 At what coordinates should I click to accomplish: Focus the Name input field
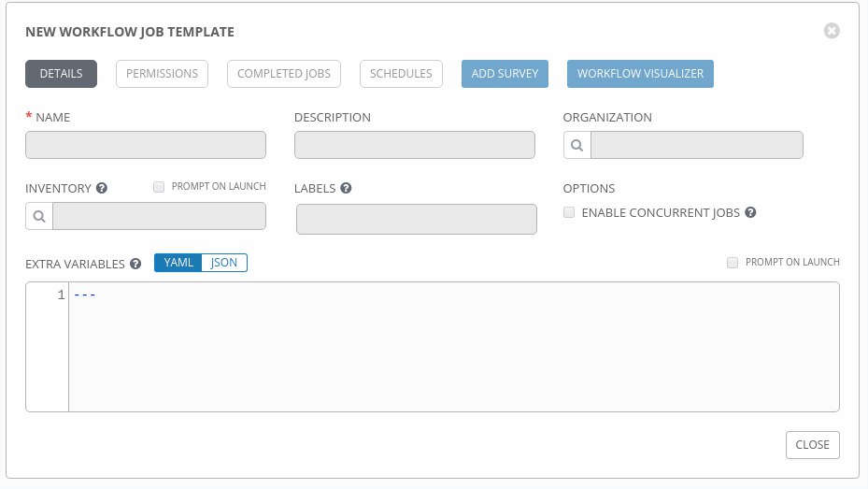[146, 145]
